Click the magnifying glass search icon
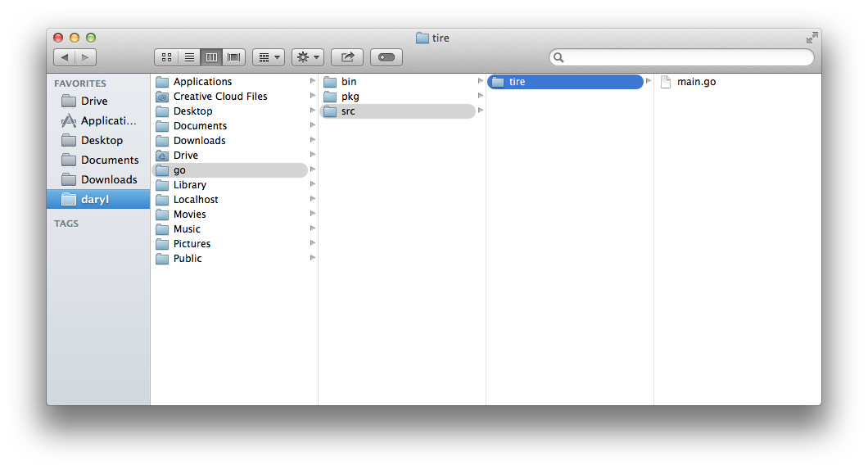Screen dimensions: 868x470 pyautogui.click(x=558, y=57)
